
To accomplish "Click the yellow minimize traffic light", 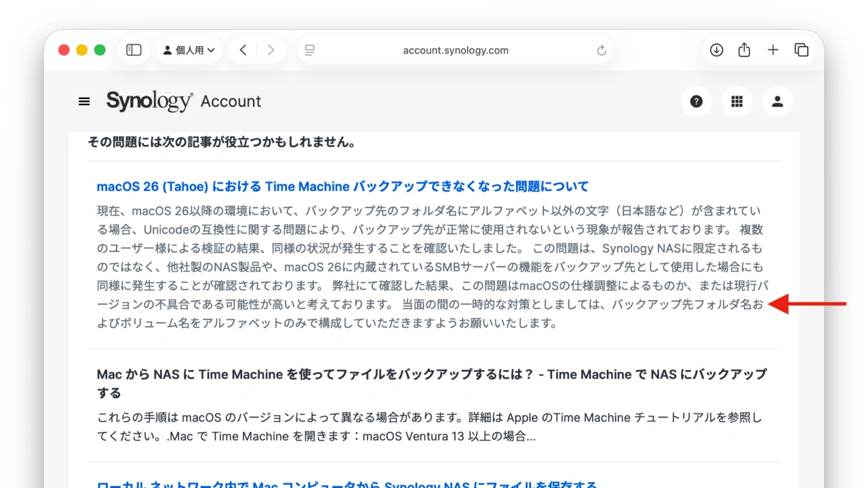I will pyautogui.click(x=81, y=49).
